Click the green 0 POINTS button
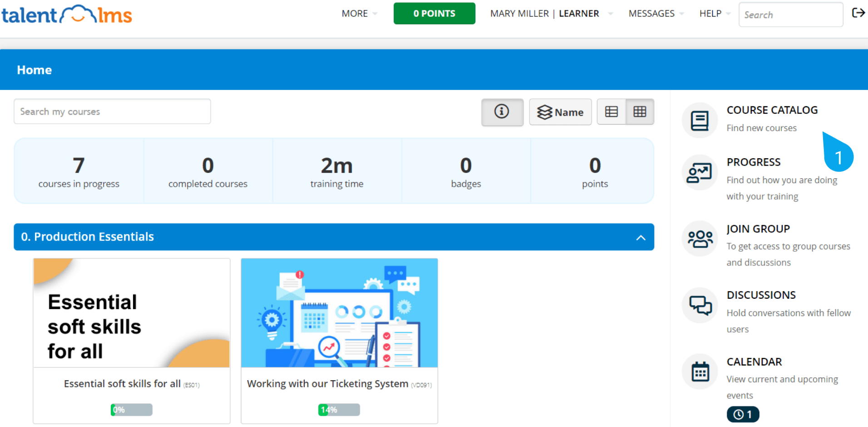868x427 pixels. [434, 13]
